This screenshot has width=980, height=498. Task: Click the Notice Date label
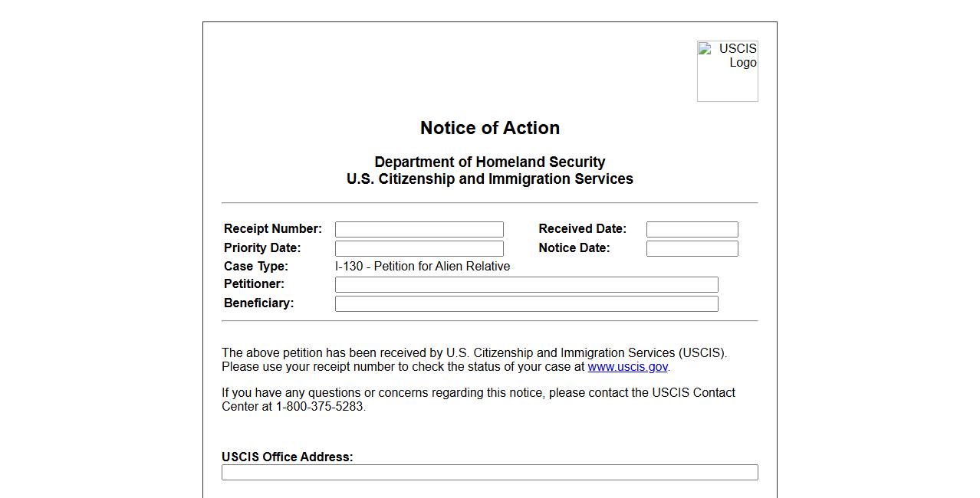click(x=574, y=248)
